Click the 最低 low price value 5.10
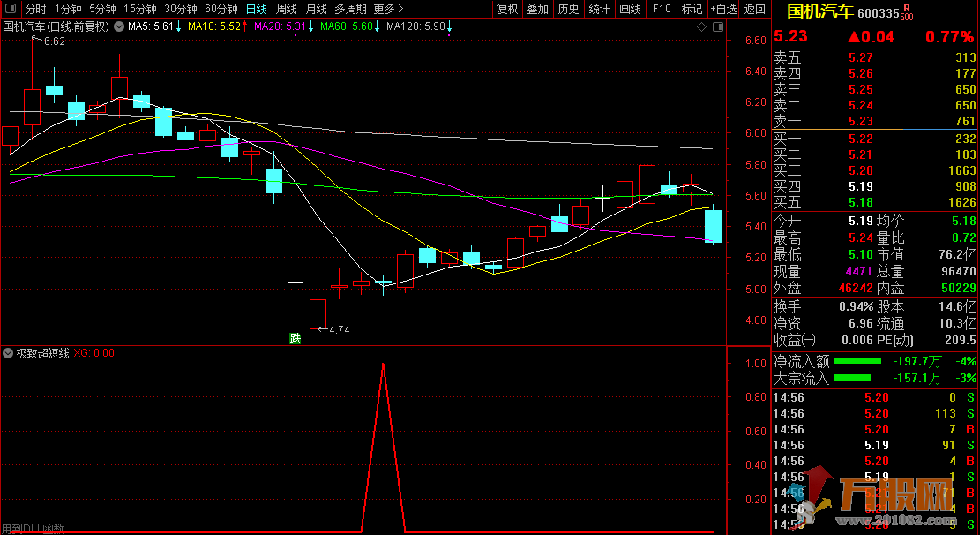980x535 pixels. tap(861, 254)
